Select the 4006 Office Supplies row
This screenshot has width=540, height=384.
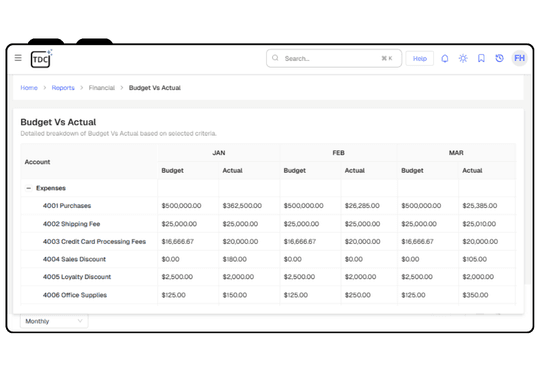(x=268, y=295)
